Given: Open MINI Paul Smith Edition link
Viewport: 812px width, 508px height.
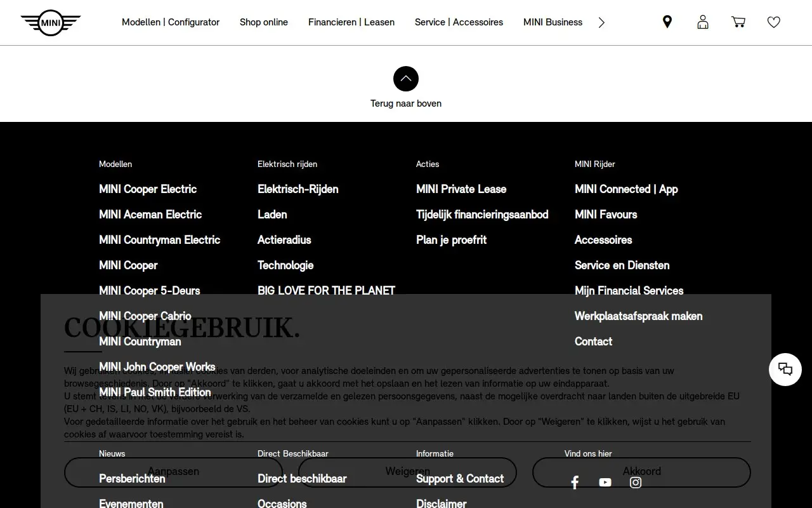Looking at the screenshot, I should (x=155, y=392).
